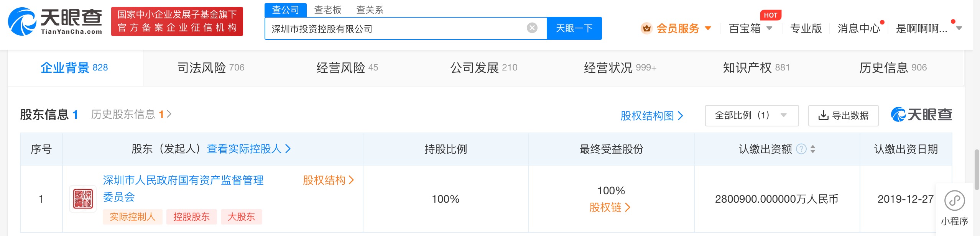Click the help icon beside 认缴出资额
980x236 pixels.
click(801, 149)
